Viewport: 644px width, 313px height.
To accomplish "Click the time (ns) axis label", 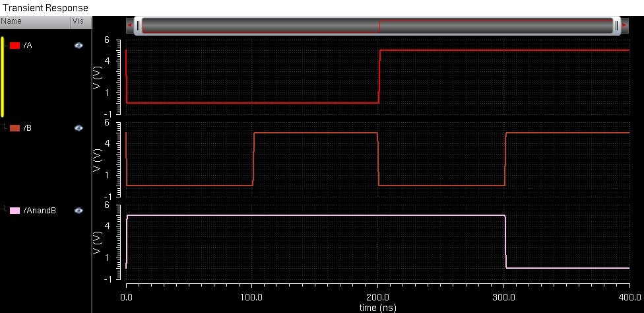I will pyautogui.click(x=377, y=308).
